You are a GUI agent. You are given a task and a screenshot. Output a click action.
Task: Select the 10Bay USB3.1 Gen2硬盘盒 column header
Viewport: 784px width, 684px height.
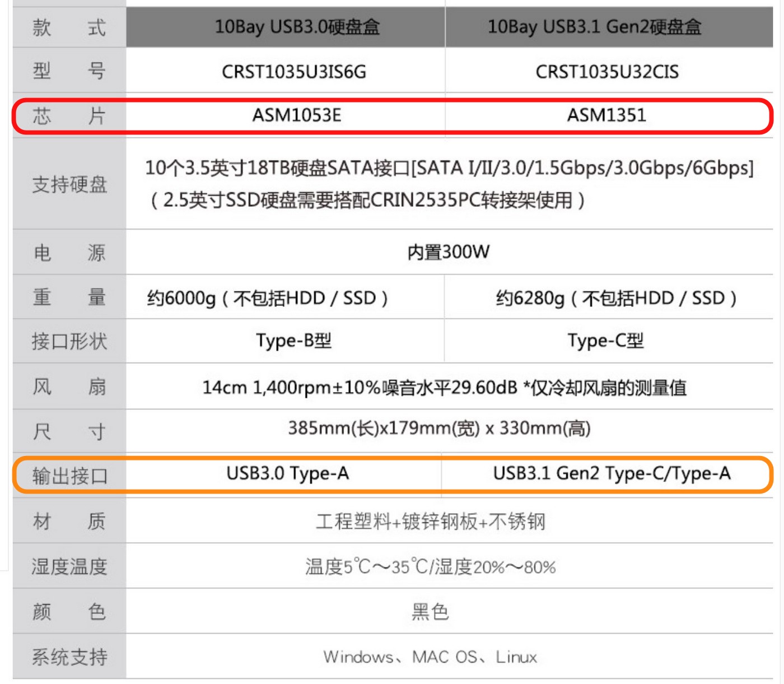(594, 27)
